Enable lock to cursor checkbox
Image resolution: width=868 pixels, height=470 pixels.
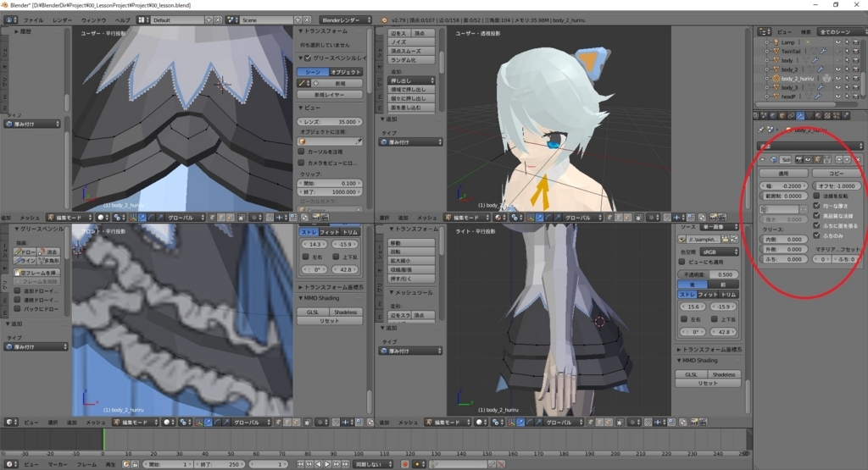tap(301, 152)
